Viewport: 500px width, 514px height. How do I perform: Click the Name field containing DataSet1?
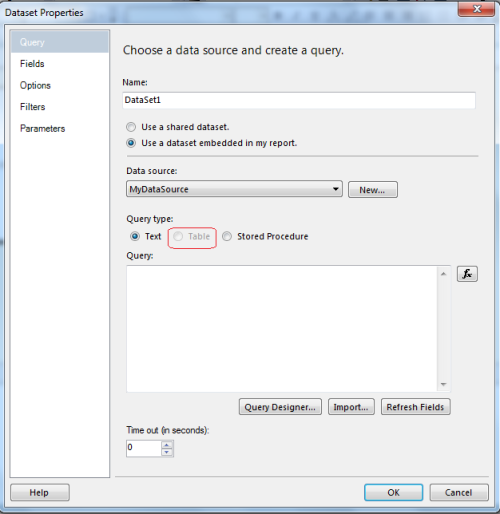(299, 100)
